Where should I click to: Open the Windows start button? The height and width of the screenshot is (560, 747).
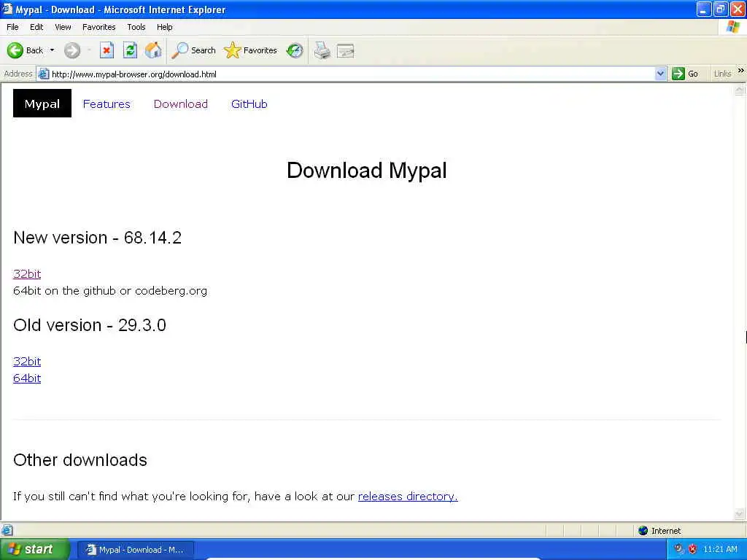click(x=34, y=549)
